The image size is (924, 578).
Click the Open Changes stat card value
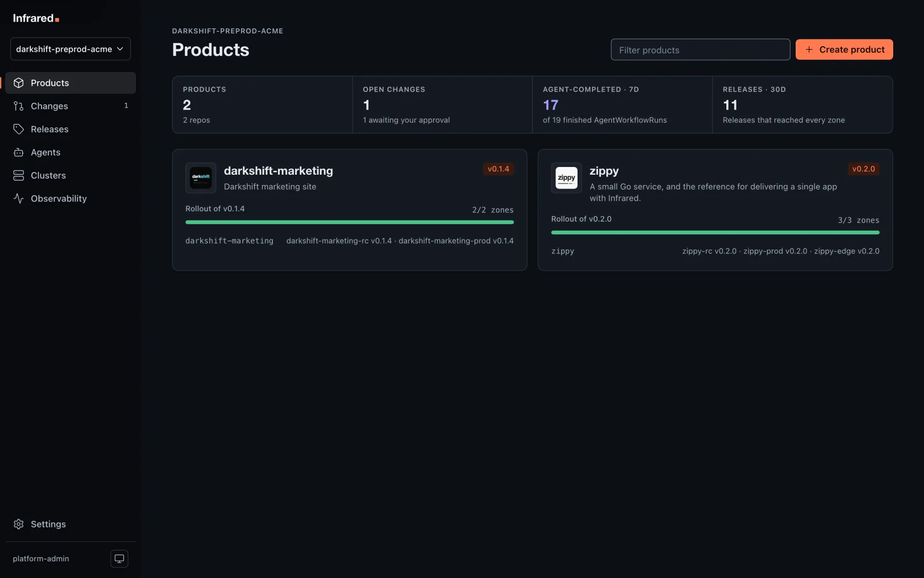click(x=367, y=105)
